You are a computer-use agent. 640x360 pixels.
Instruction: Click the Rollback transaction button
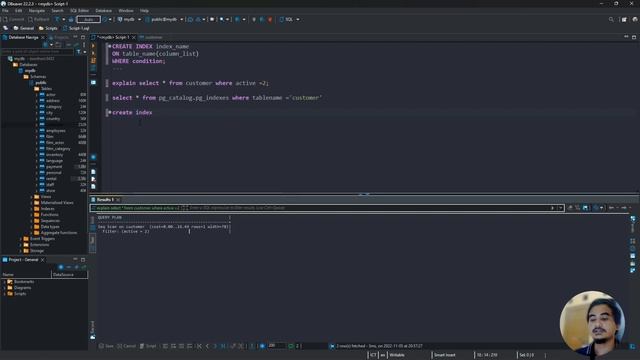(39, 19)
